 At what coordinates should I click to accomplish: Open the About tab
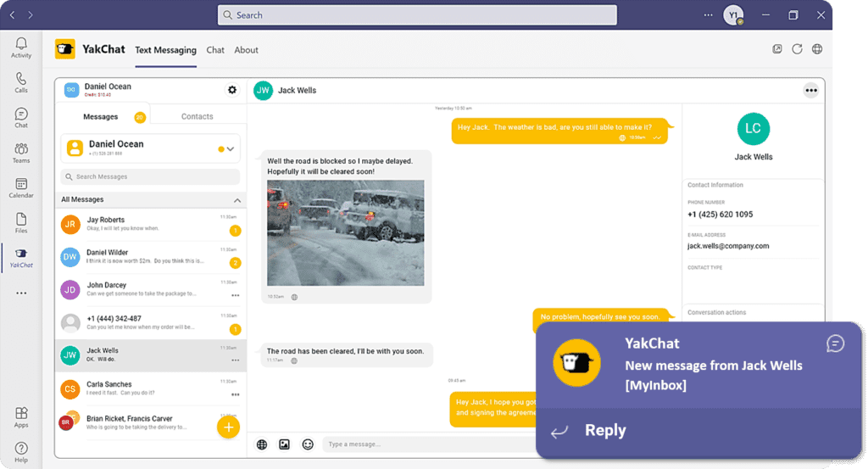[x=247, y=50]
